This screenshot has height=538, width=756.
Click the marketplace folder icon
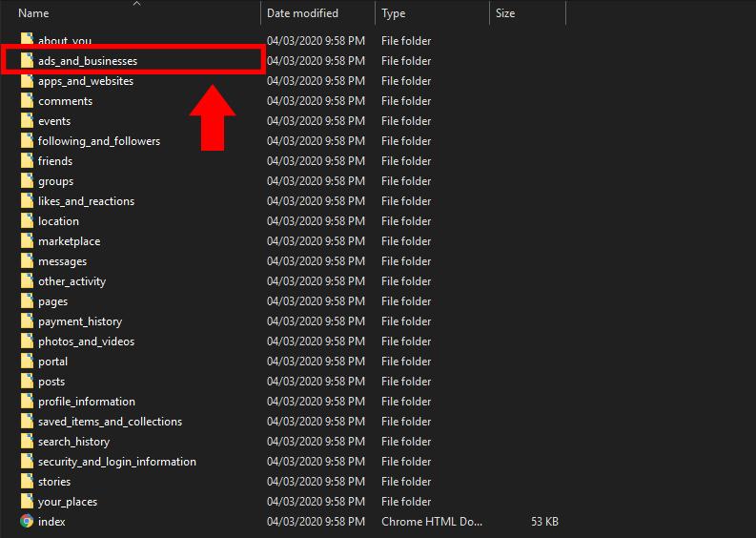click(x=27, y=240)
